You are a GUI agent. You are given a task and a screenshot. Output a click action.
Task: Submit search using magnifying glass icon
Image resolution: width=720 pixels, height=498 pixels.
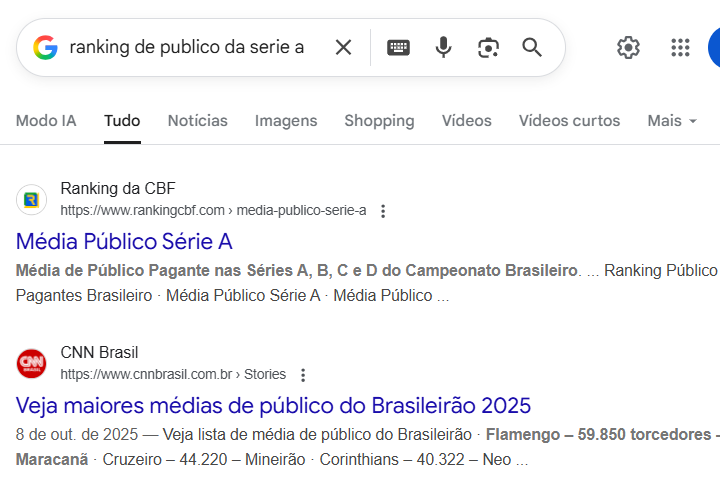pos(532,47)
